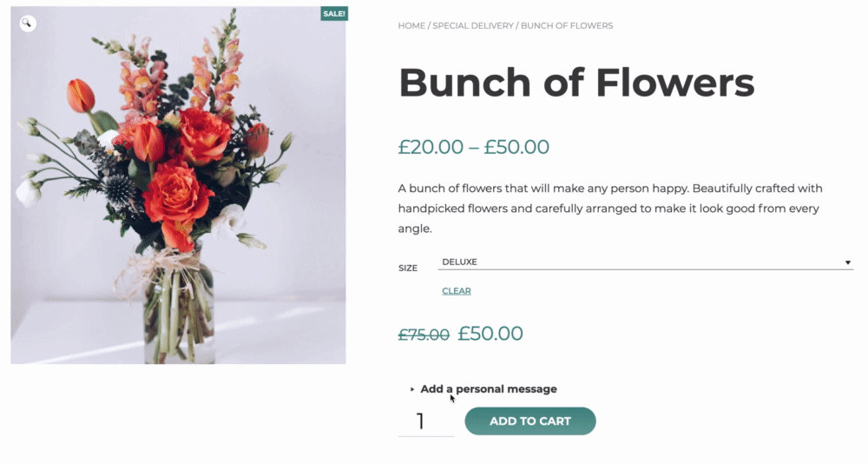Open the Size dropdown showing DELUXE

click(x=645, y=262)
